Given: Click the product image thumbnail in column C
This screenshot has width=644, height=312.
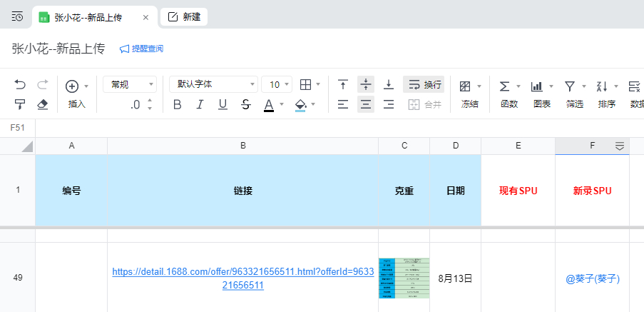Looking at the screenshot, I should [404, 278].
